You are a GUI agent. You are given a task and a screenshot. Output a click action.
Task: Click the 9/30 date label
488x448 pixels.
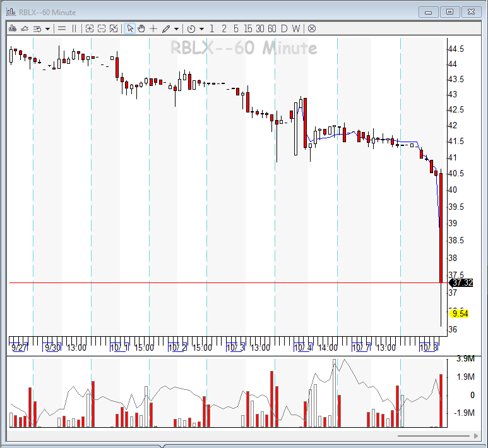[52, 348]
